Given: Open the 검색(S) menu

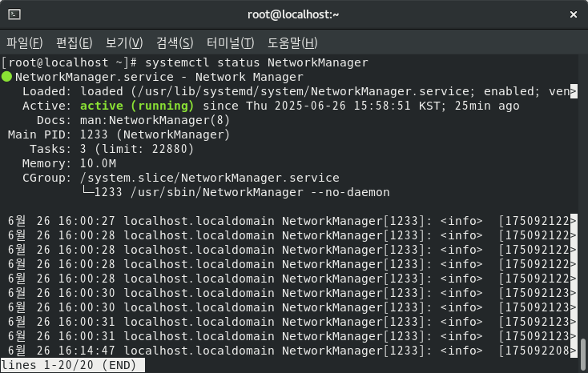Looking at the screenshot, I should tap(175, 42).
